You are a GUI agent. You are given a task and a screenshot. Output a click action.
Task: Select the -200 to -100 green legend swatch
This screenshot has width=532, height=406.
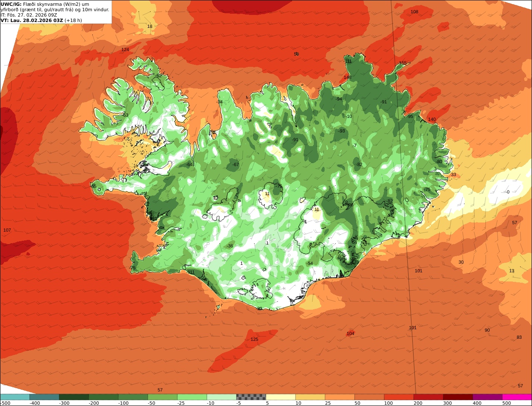point(103,397)
